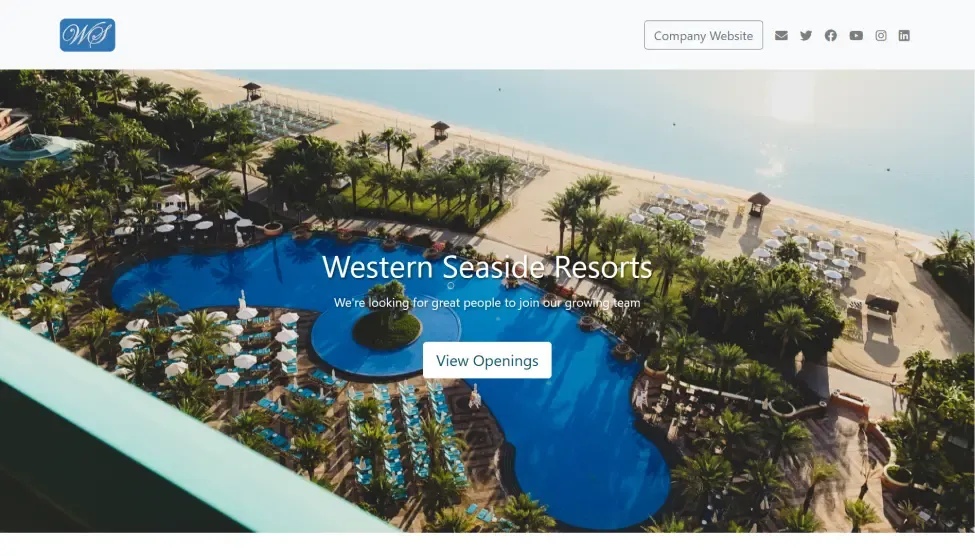Select the Western Seaside Resorts heading
975x556 pixels.
pos(487,267)
